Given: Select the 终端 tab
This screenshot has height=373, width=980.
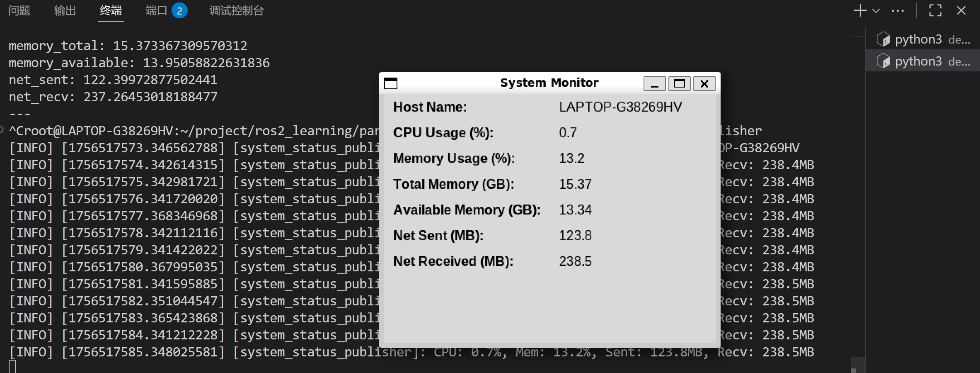Looking at the screenshot, I should (x=111, y=11).
